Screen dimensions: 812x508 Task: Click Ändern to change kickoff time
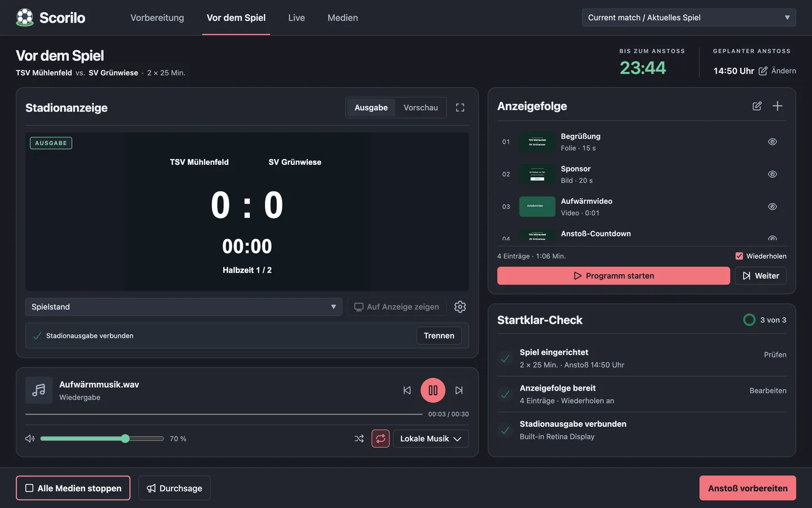pos(784,71)
